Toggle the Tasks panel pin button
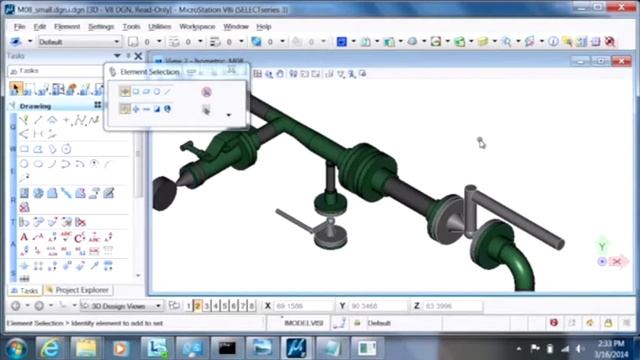Screen dimensions: 640x360 tap(128, 56)
